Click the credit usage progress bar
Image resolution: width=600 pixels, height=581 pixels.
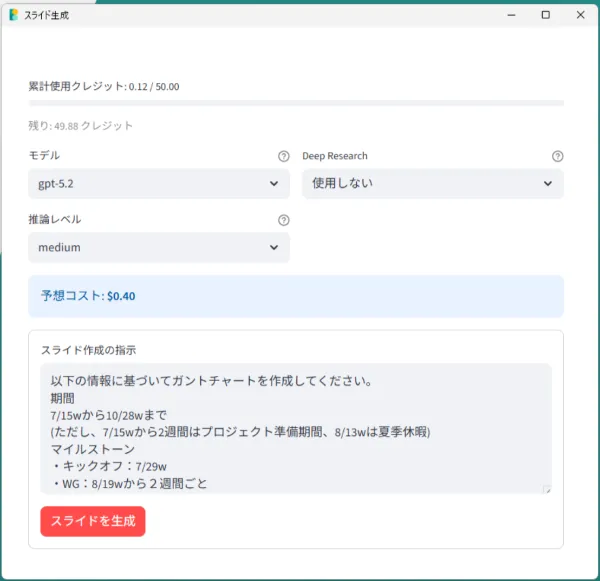coord(296,103)
